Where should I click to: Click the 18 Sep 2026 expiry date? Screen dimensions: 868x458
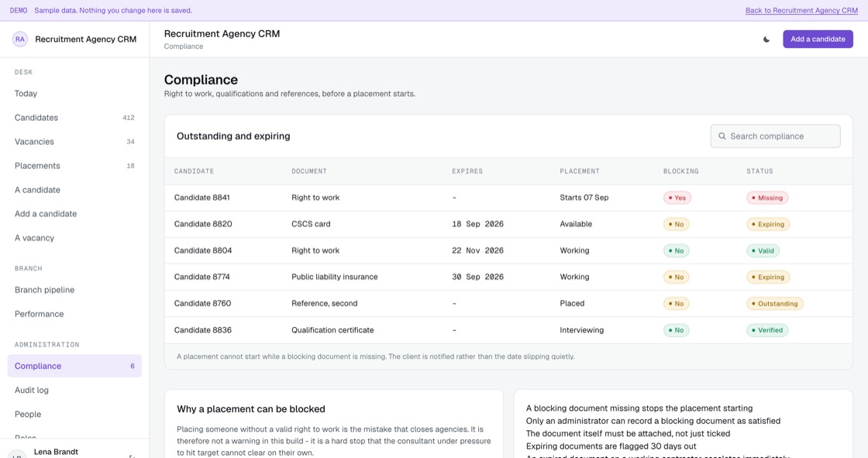477,224
